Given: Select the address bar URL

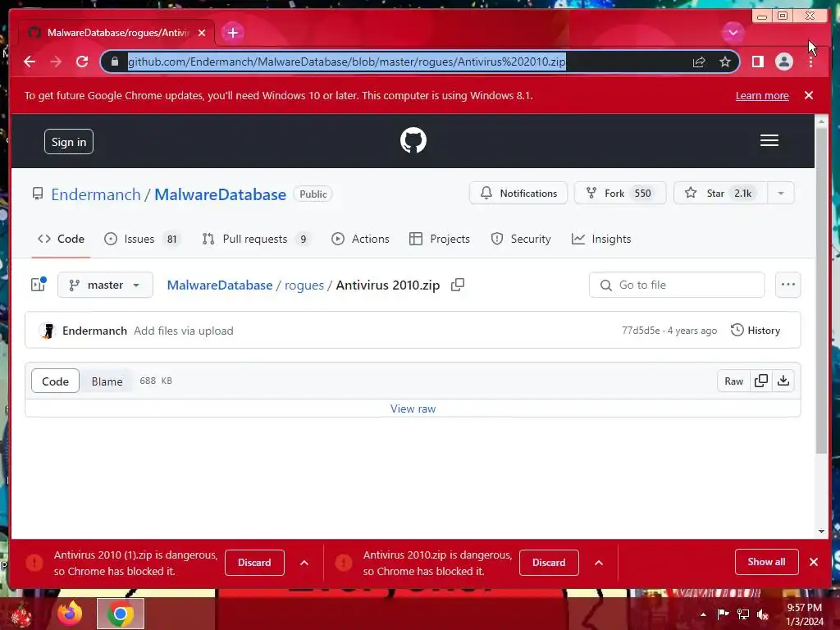Looking at the screenshot, I should (x=347, y=62).
